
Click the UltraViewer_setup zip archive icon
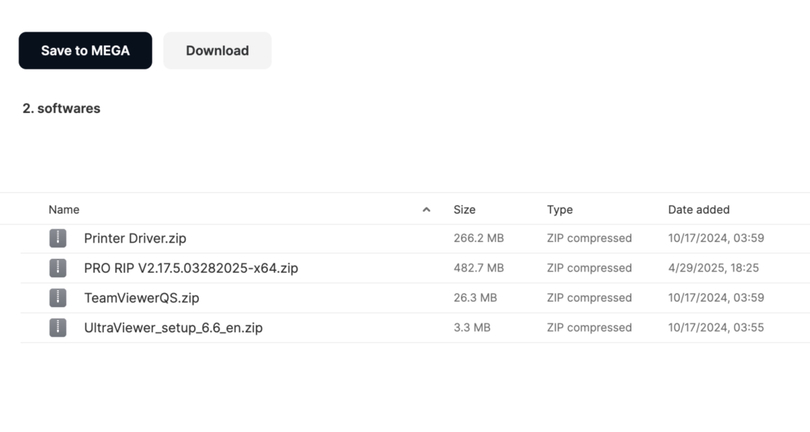58,328
